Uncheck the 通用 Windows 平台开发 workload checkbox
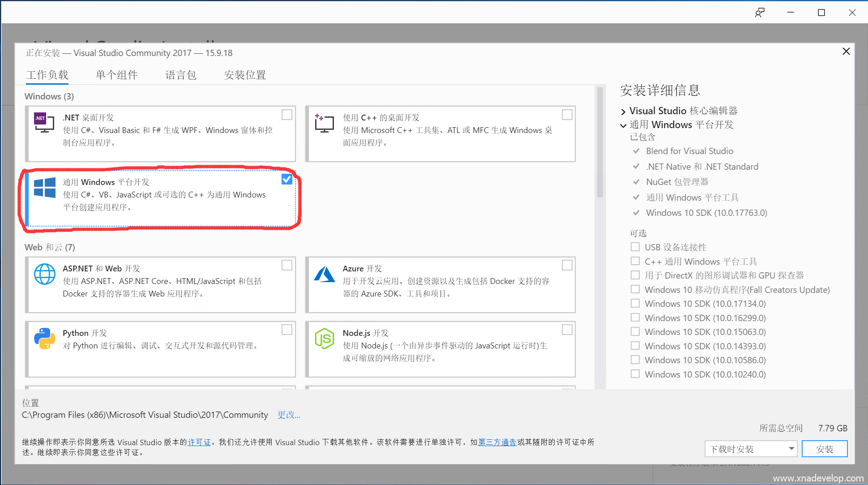Screen dimensions: 868x485 click(x=287, y=179)
